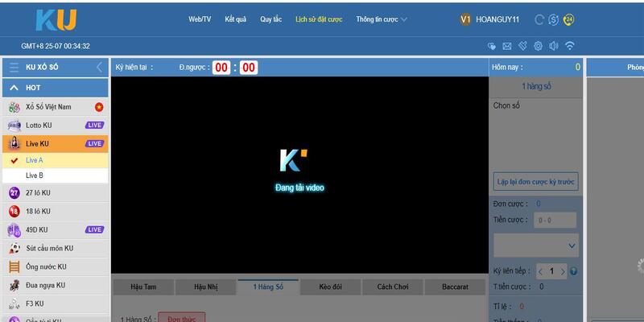The height and width of the screenshot is (322, 644).
Task: Open the mail envelope icon
Action: click(507, 46)
